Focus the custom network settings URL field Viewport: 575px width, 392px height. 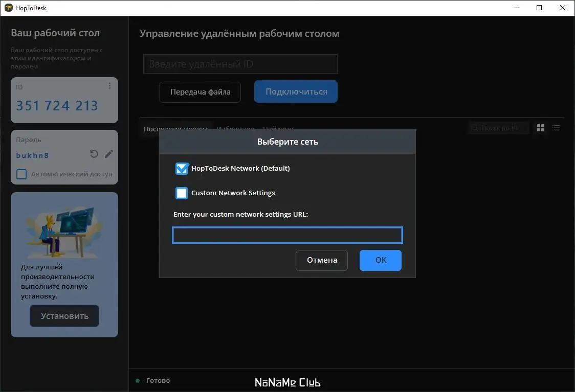287,235
